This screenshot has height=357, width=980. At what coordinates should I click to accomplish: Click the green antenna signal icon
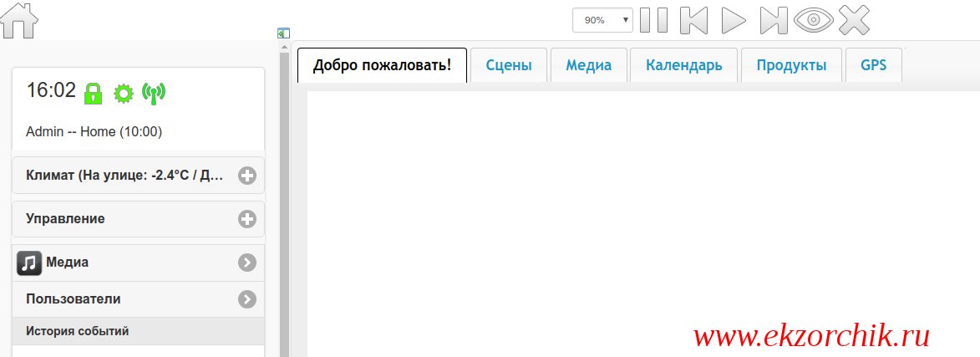(154, 93)
